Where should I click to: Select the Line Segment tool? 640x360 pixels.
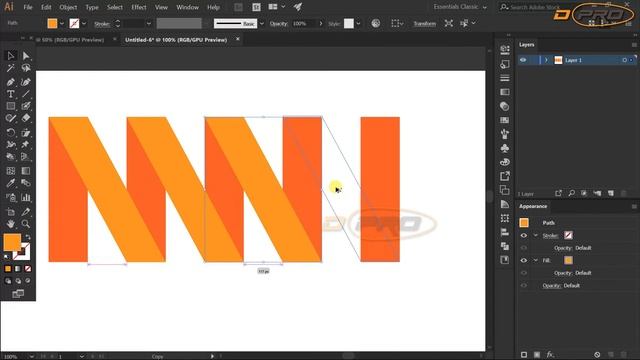(x=26, y=94)
